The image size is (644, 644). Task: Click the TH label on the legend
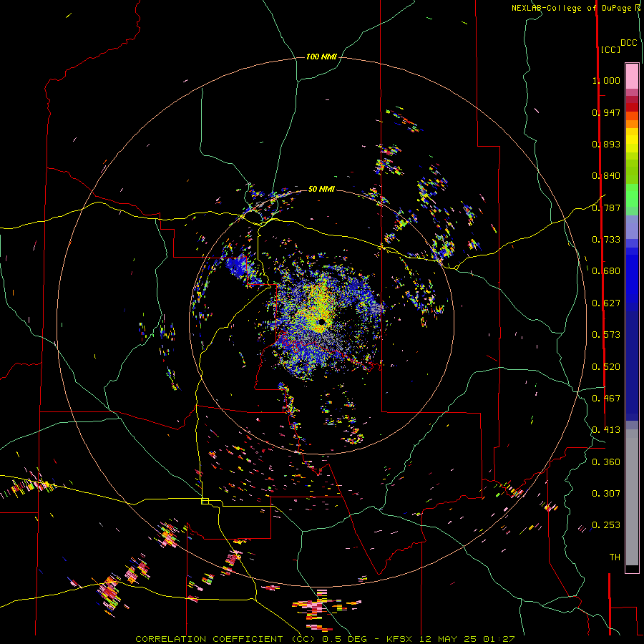615,557
